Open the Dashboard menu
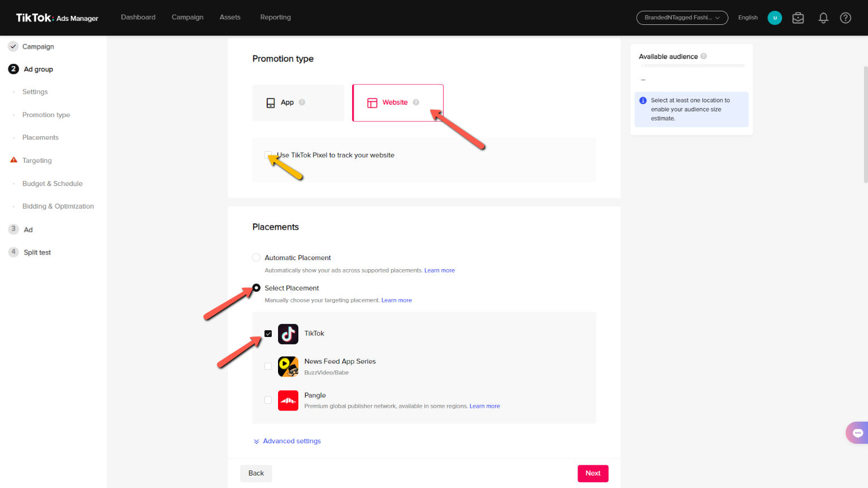 [138, 18]
